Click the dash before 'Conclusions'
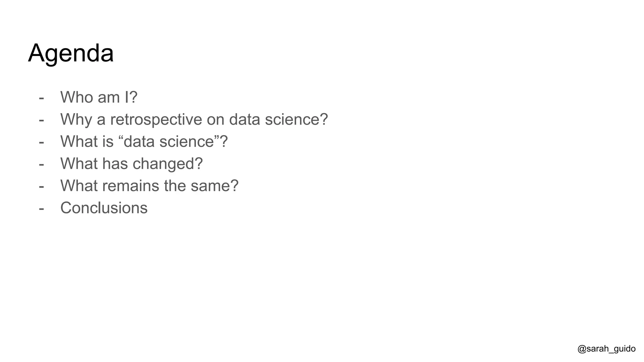 [x=41, y=209]
